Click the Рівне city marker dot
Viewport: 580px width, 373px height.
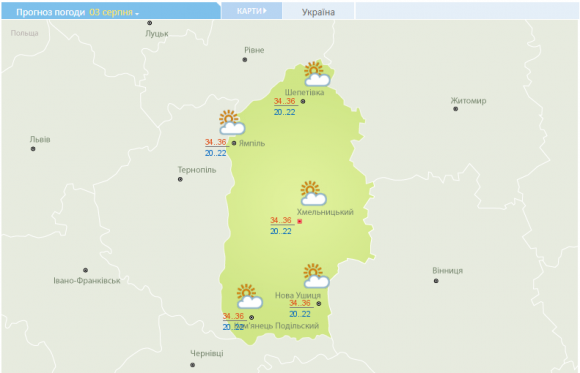(245, 60)
